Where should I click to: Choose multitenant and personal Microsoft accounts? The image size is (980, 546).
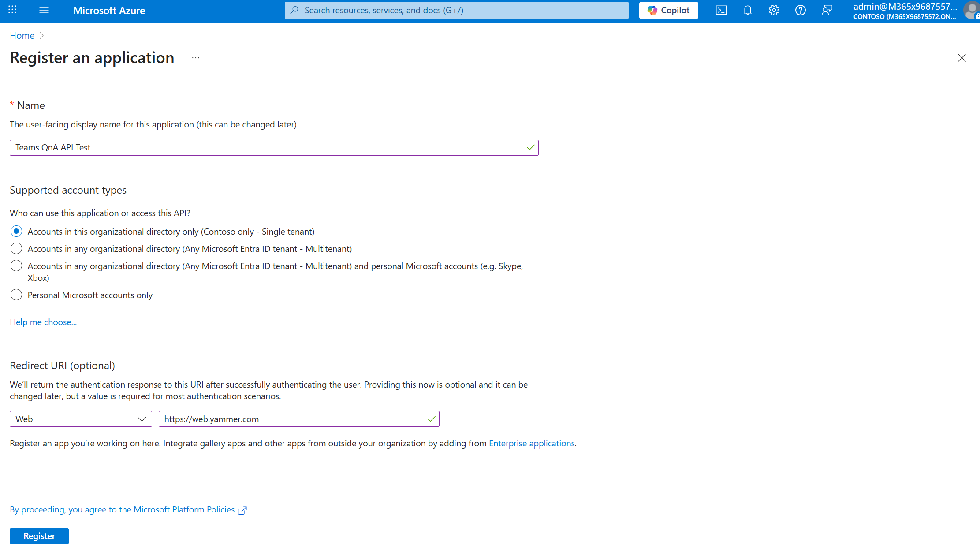16,266
